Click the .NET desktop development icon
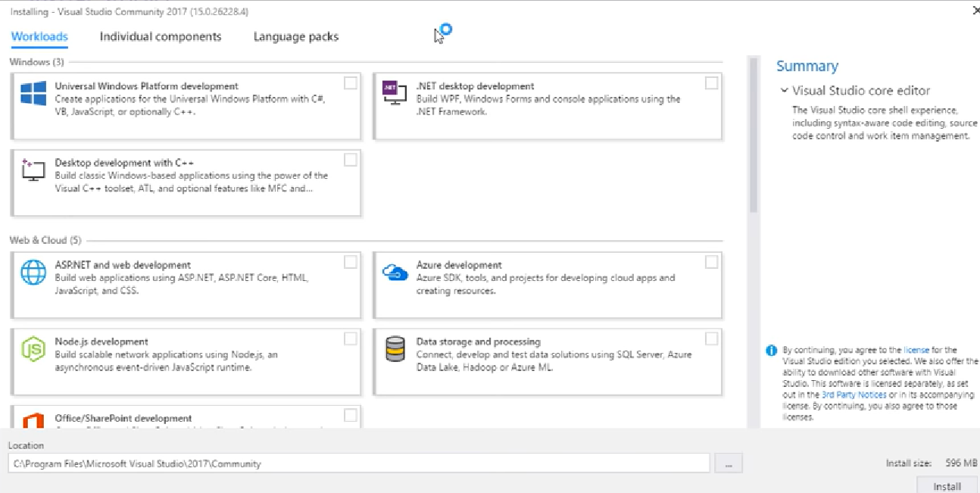This screenshot has height=493, width=980. (391, 93)
